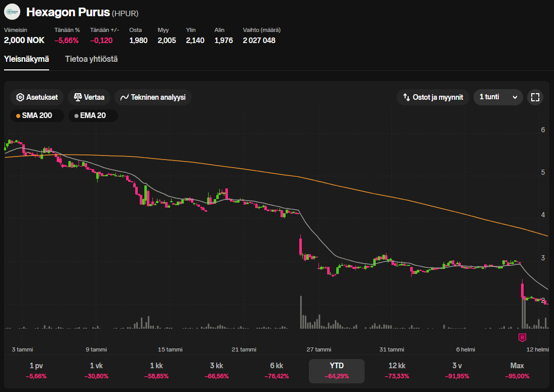554x392 pixels.
Task: Switch to the Tietoa yhtiöstä tab
Action: click(x=91, y=59)
